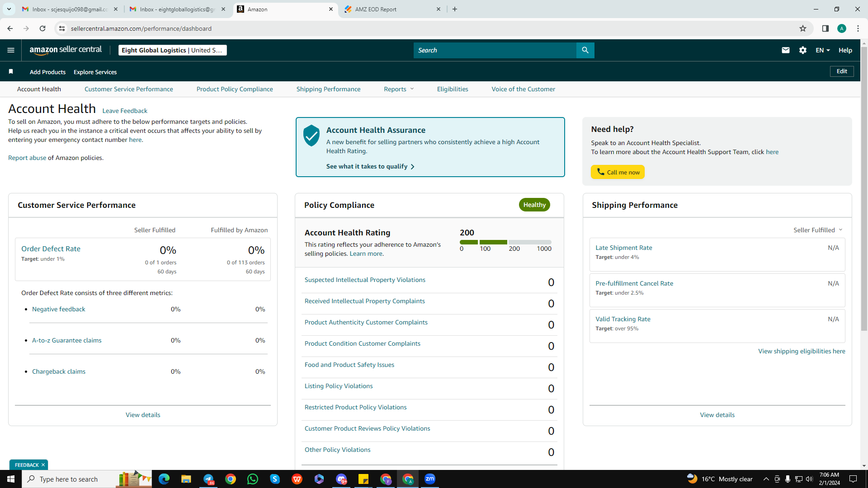The width and height of the screenshot is (868, 488).
Task: Click the Amazon Seller Central logo
Action: click(66, 50)
